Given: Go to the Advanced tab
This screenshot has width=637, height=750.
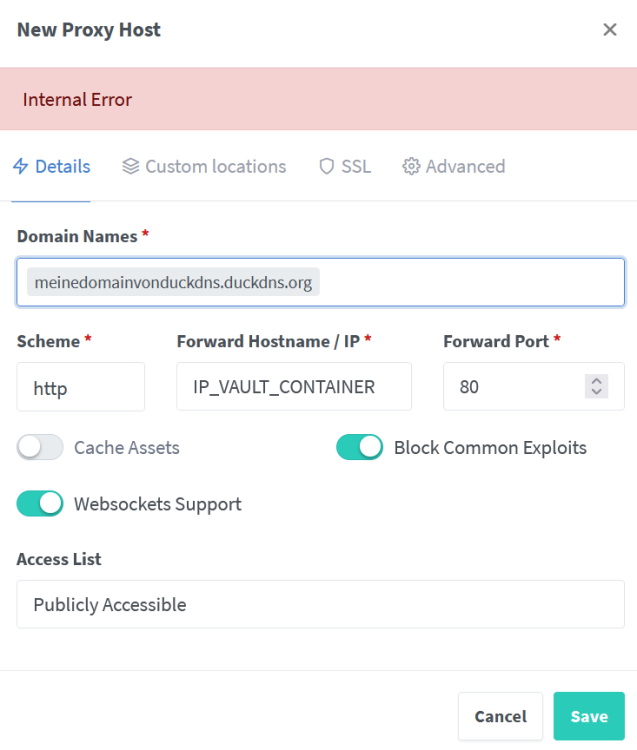Looking at the screenshot, I should tap(453, 166).
